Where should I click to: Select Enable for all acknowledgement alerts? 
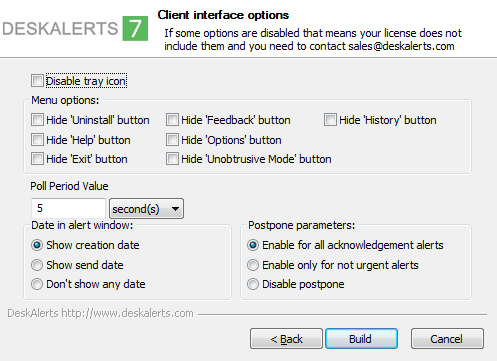pyautogui.click(x=253, y=245)
